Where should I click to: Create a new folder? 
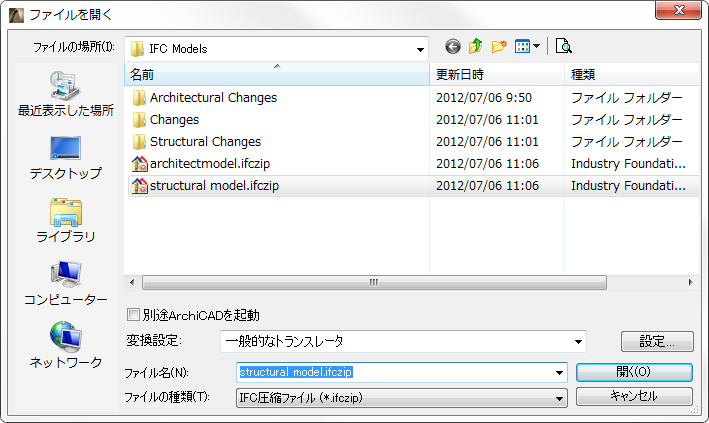click(499, 47)
